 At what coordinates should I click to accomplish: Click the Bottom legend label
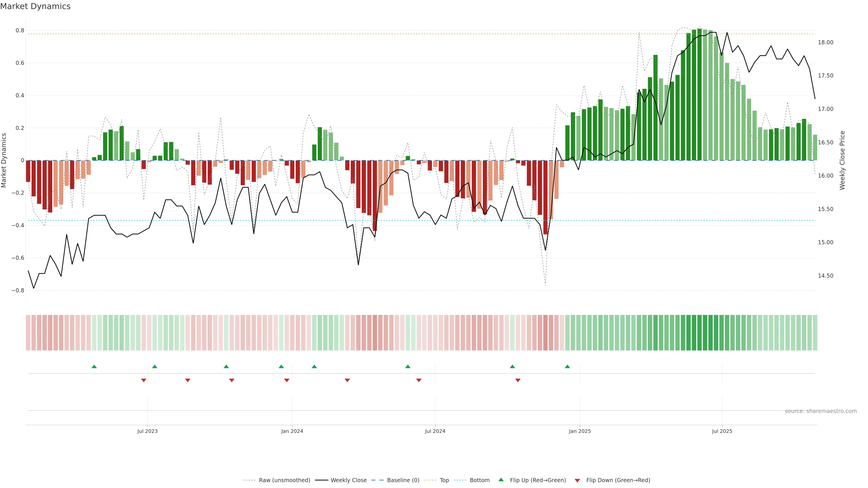(479, 480)
